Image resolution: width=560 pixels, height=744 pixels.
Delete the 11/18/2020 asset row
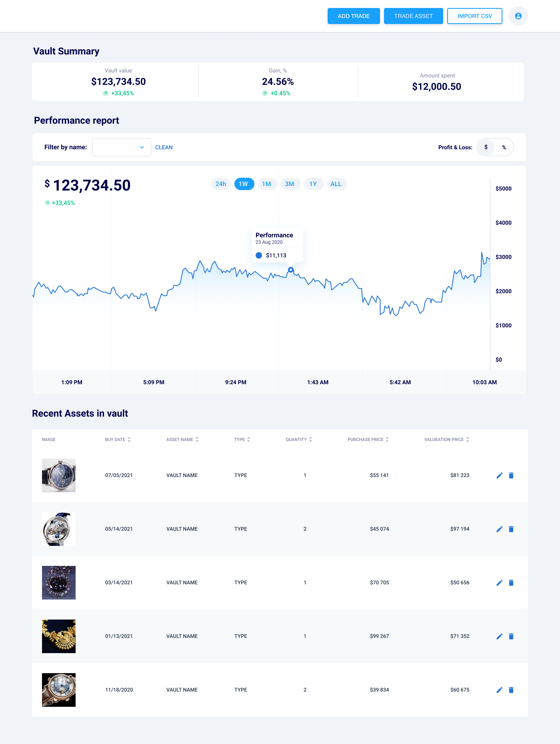point(511,690)
